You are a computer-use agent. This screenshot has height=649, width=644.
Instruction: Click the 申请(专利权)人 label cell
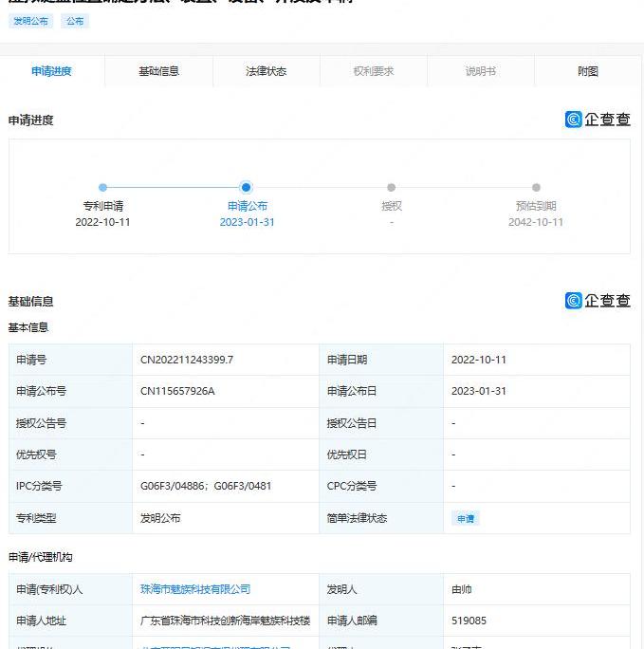tap(70, 589)
